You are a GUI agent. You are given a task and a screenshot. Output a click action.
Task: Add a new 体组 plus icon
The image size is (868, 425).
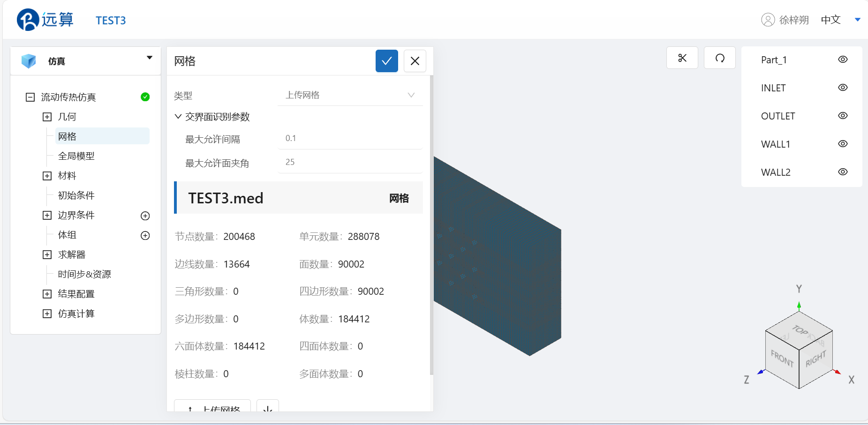coord(145,235)
